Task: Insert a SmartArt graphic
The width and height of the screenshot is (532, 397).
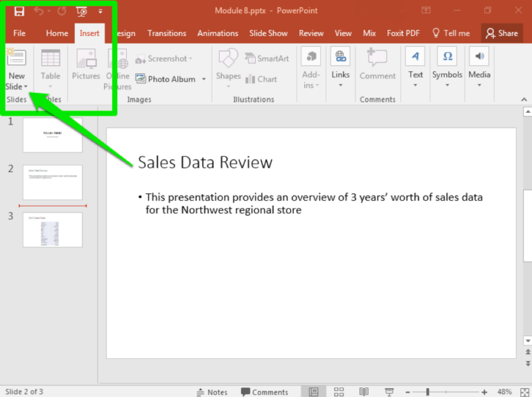Action: pyautogui.click(x=267, y=59)
